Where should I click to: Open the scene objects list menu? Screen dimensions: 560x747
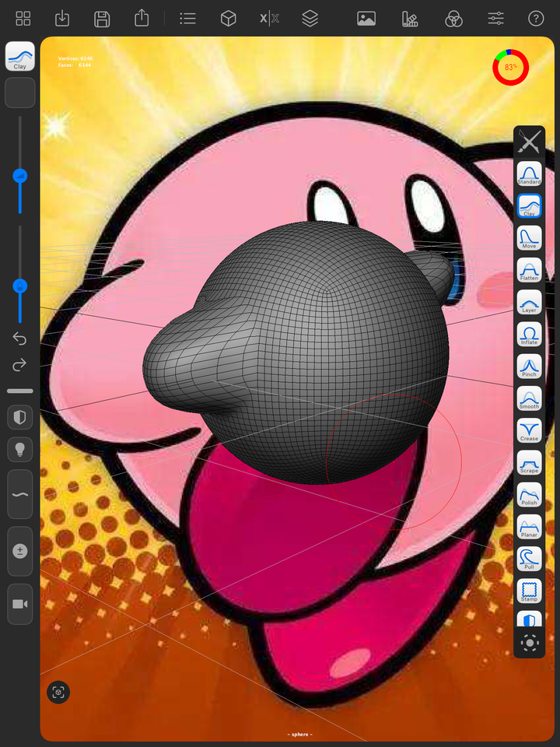[187, 19]
